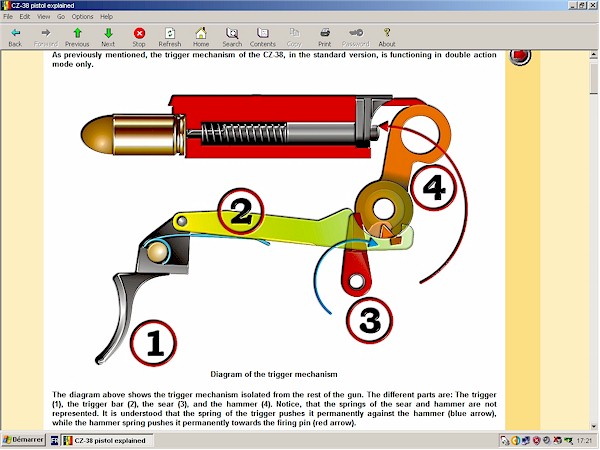Go to the Next page
This screenshot has height=450, width=600.
(x=108, y=37)
